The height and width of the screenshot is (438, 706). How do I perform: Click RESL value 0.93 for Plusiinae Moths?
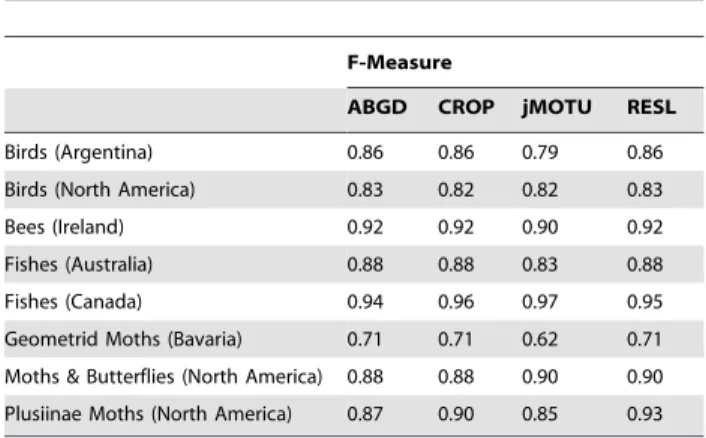click(x=645, y=414)
